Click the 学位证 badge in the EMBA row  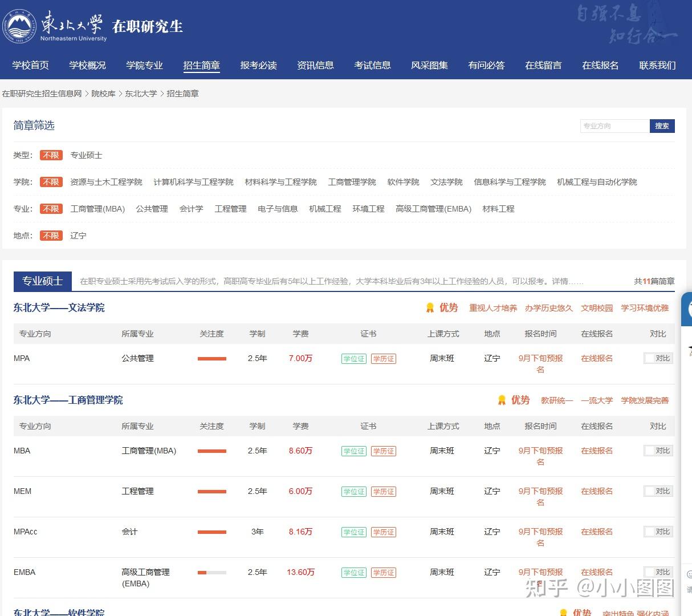(354, 573)
